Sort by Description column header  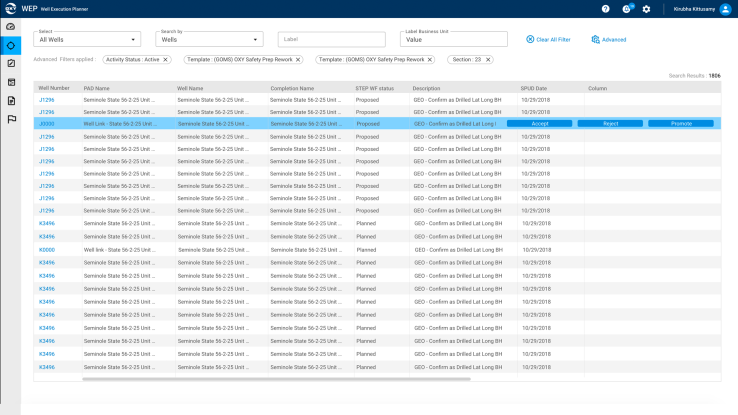coord(426,88)
